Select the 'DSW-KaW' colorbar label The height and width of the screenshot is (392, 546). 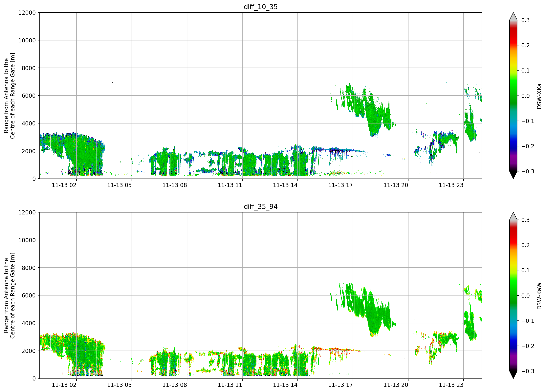coord(539,296)
